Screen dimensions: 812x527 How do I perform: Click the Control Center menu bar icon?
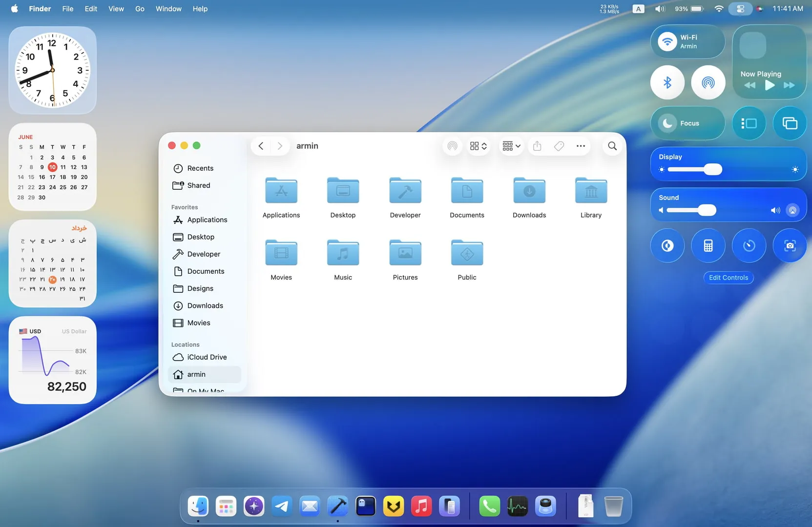point(740,9)
